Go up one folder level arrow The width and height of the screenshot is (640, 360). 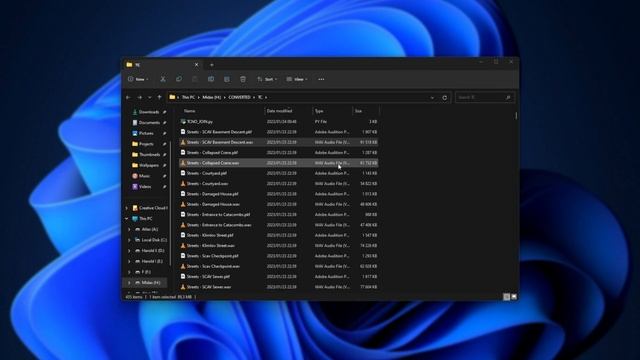pos(160,98)
